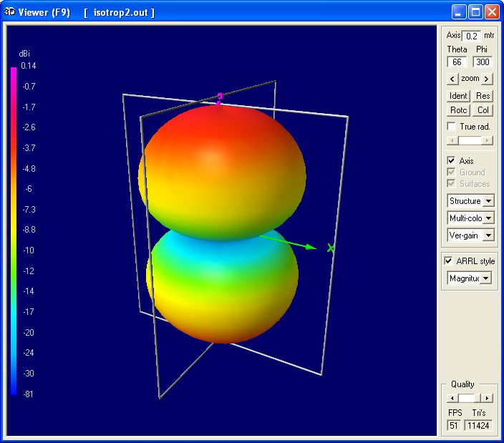The height and width of the screenshot is (443, 504).
Task: Click the Rotc rotation center button
Action: tap(458, 110)
